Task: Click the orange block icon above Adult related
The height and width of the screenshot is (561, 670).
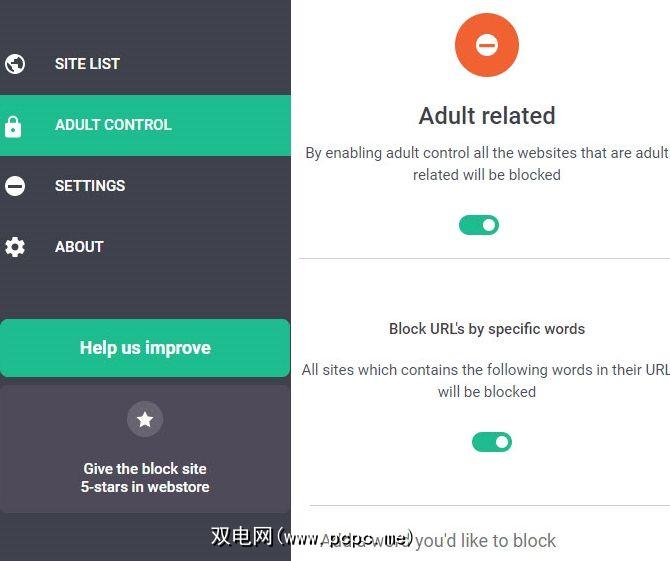Action: pyautogui.click(x=487, y=45)
